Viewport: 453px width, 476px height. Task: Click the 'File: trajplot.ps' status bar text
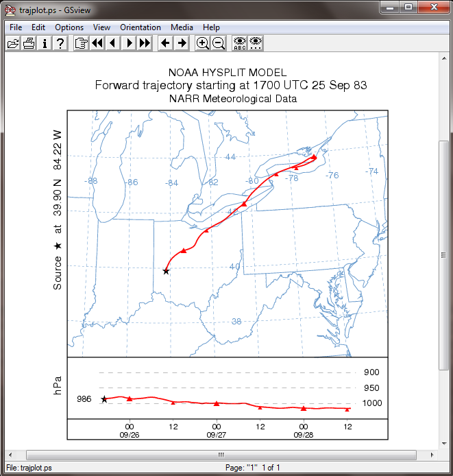point(29,468)
